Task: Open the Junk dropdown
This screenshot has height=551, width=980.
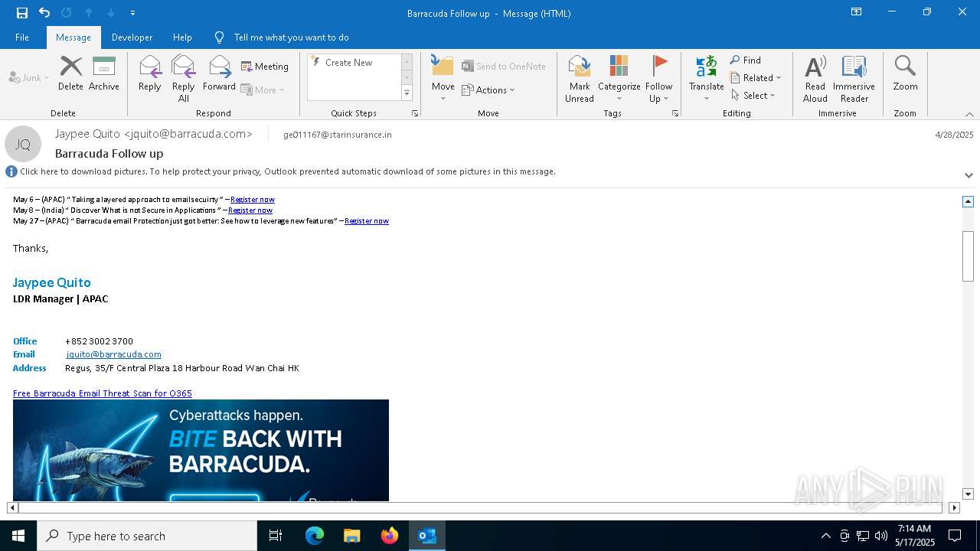Action: pyautogui.click(x=29, y=77)
